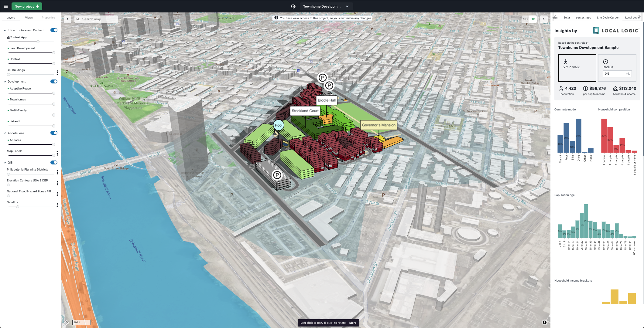Collapse the Infrastructure and Context group
Screen dimensions: 644x328
click(x=5, y=30)
